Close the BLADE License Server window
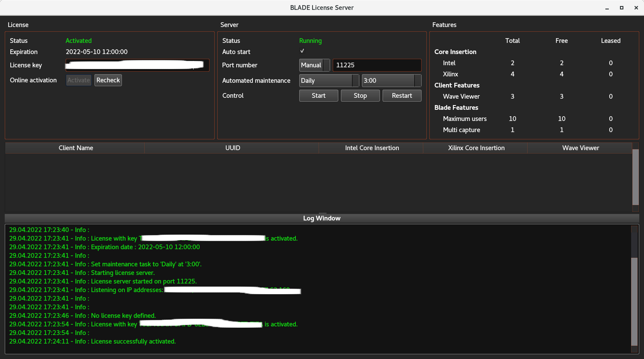The image size is (644, 359). point(636,8)
